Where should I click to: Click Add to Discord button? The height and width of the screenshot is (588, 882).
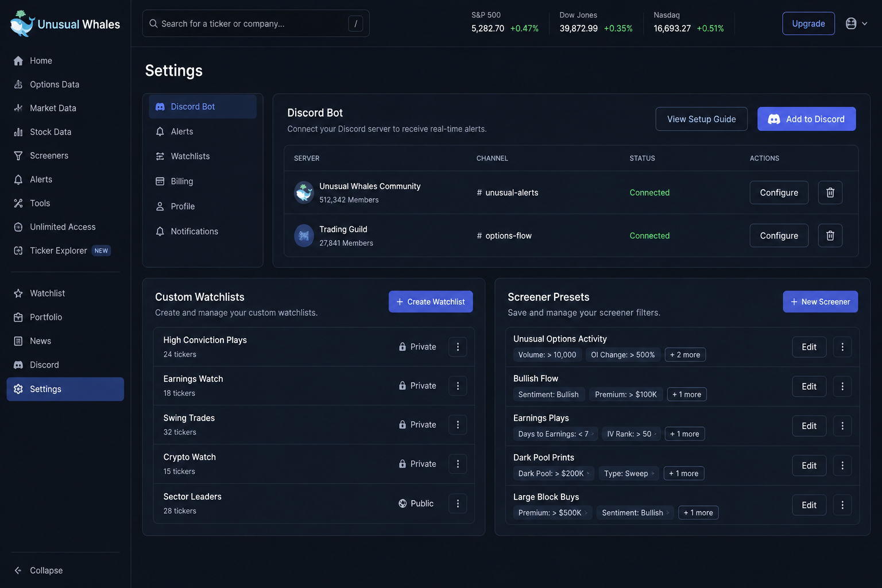(x=806, y=119)
